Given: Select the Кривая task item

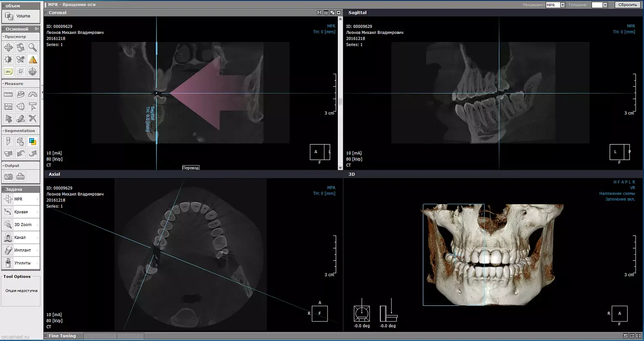Looking at the screenshot, I should tap(21, 212).
